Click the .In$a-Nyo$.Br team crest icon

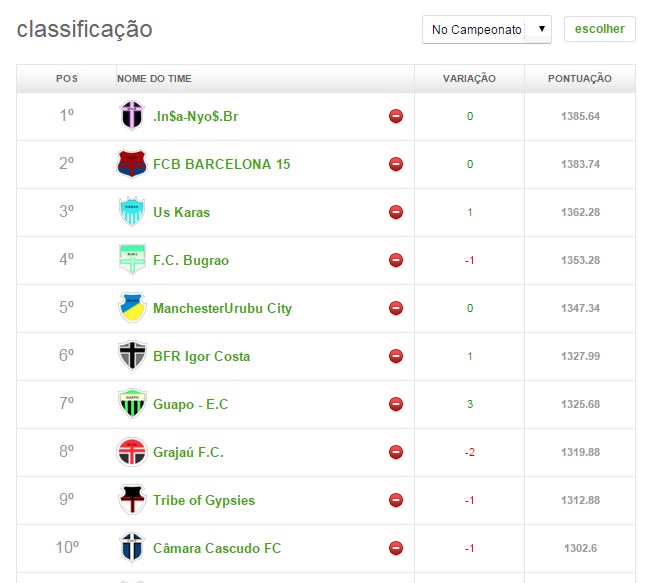point(132,116)
